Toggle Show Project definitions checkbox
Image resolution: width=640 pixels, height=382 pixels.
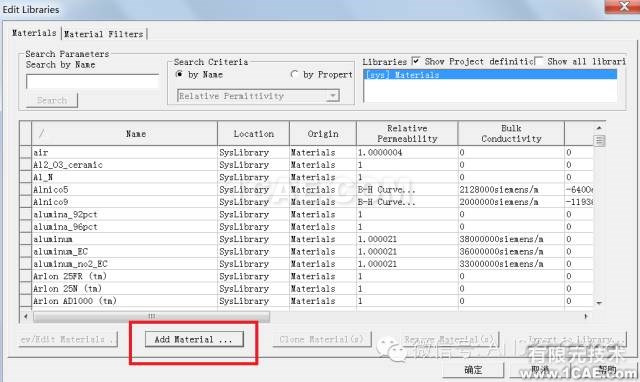pyautogui.click(x=416, y=61)
